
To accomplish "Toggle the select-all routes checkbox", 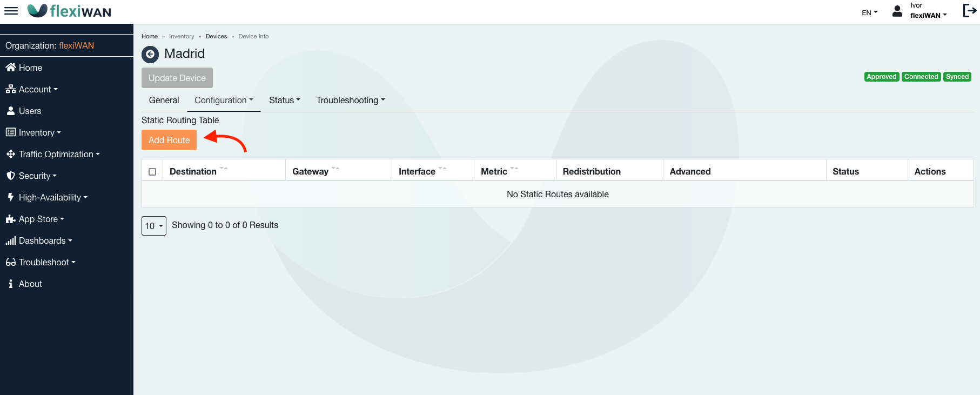I will [x=152, y=172].
